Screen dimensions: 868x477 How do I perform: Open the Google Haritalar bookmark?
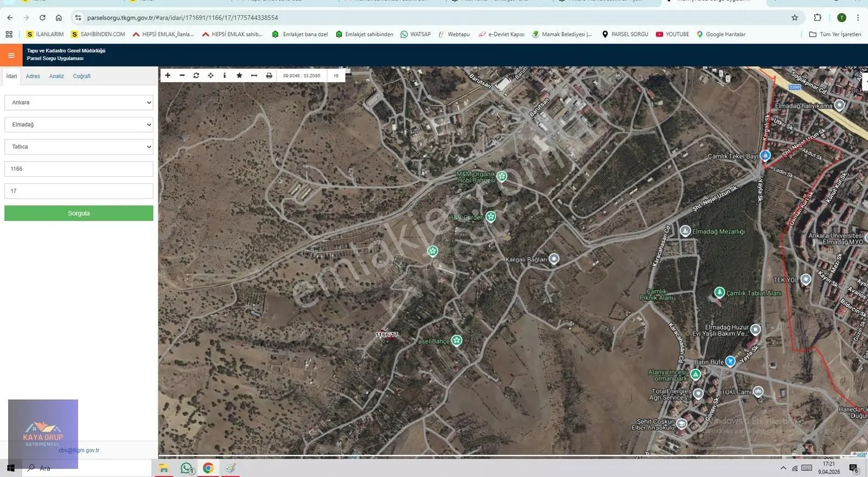pos(721,34)
